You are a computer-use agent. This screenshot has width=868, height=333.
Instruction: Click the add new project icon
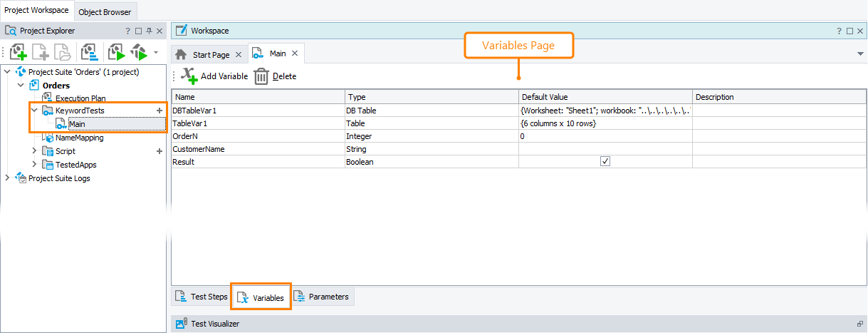(x=19, y=53)
